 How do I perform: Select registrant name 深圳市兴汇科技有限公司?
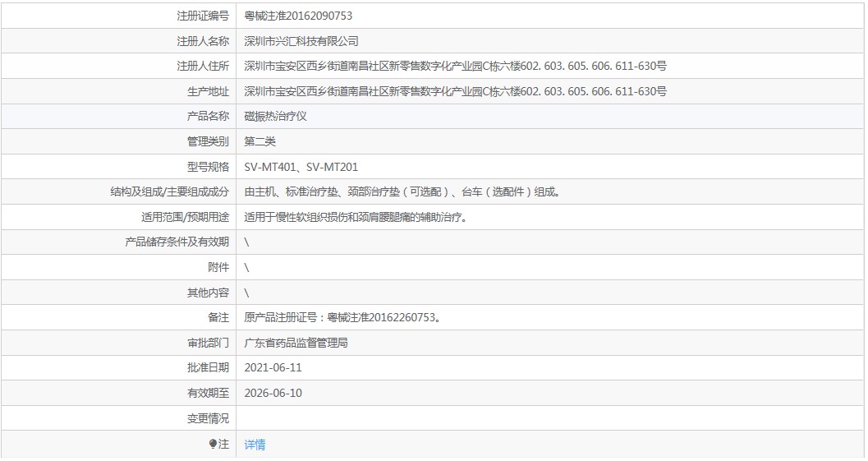[301, 41]
